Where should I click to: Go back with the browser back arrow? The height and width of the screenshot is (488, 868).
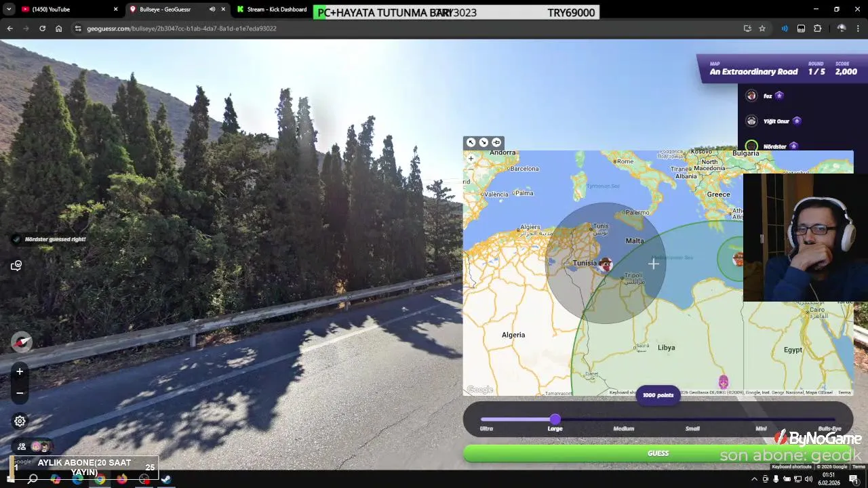9,28
